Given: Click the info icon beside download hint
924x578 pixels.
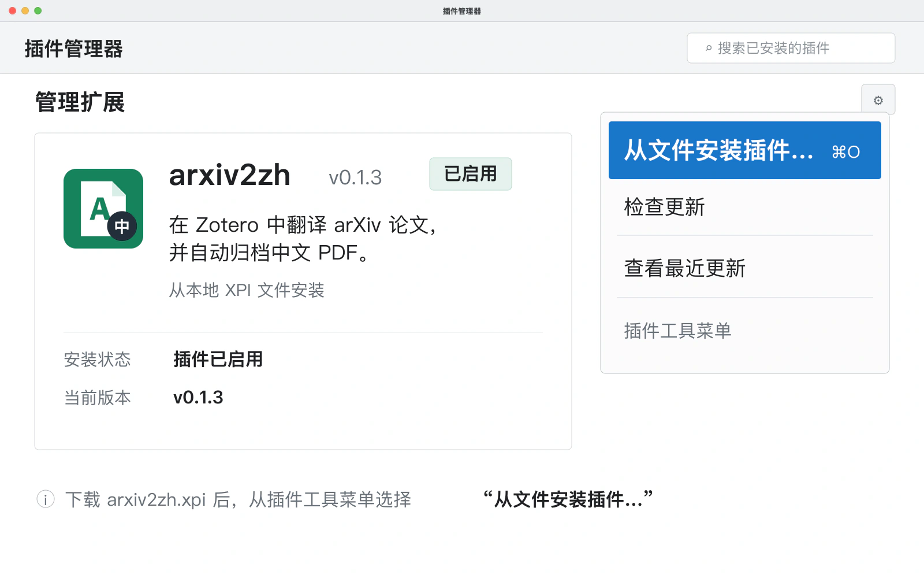Looking at the screenshot, I should tap(46, 499).
